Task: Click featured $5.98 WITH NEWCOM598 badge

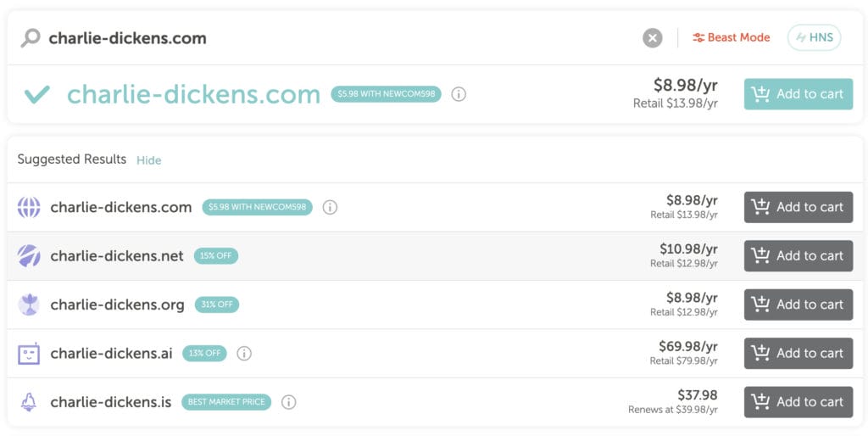Action: pyautogui.click(x=386, y=94)
